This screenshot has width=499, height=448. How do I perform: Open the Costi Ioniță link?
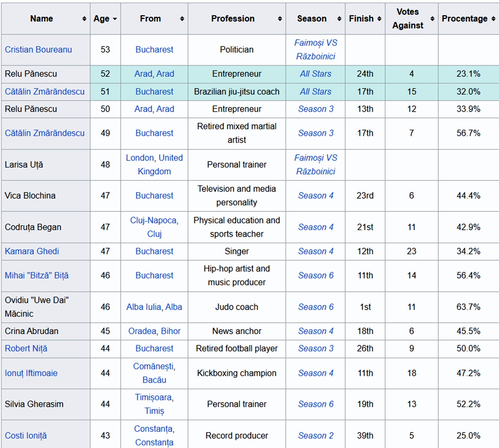[26, 435]
